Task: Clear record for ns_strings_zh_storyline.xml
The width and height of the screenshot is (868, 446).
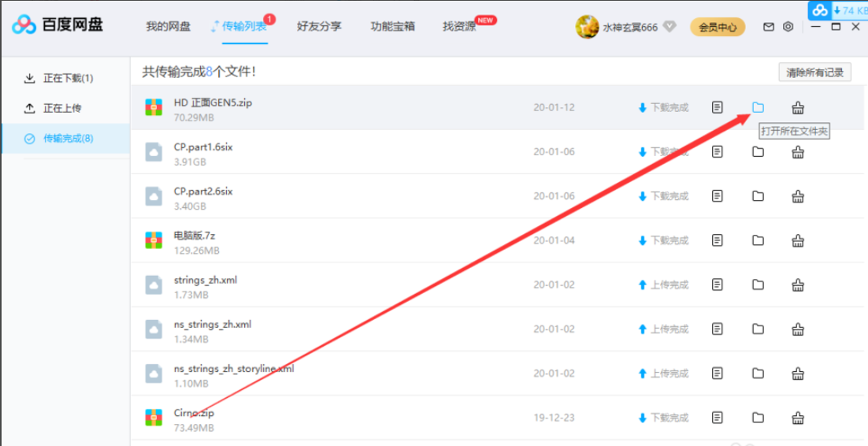Action: [x=797, y=373]
